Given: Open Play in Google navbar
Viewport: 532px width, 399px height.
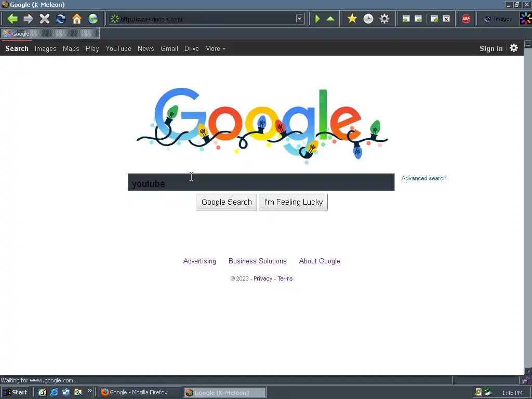Looking at the screenshot, I should (92, 48).
